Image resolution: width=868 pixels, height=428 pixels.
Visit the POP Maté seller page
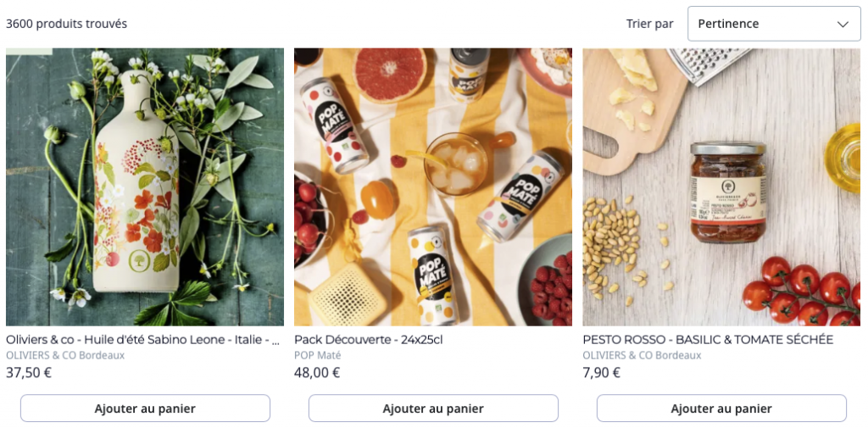coord(318,355)
